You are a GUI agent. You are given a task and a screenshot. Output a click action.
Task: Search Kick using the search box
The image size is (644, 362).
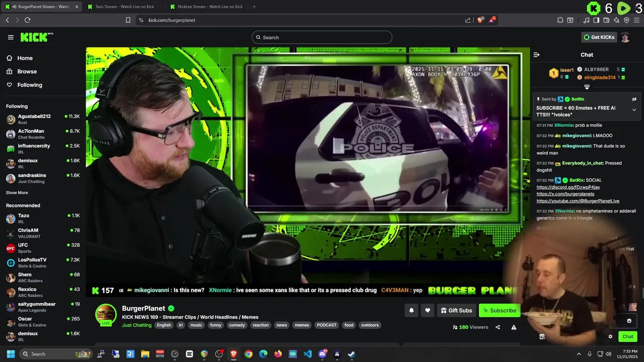[x=322, y=37]
